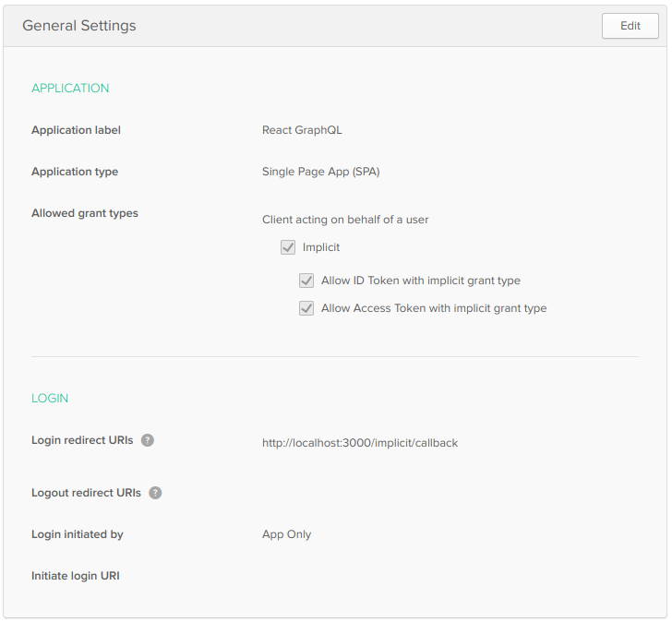This screenshot has height=622, width=672.
Task: Click the General Settings panel title
Action: (x=79, y=26)
